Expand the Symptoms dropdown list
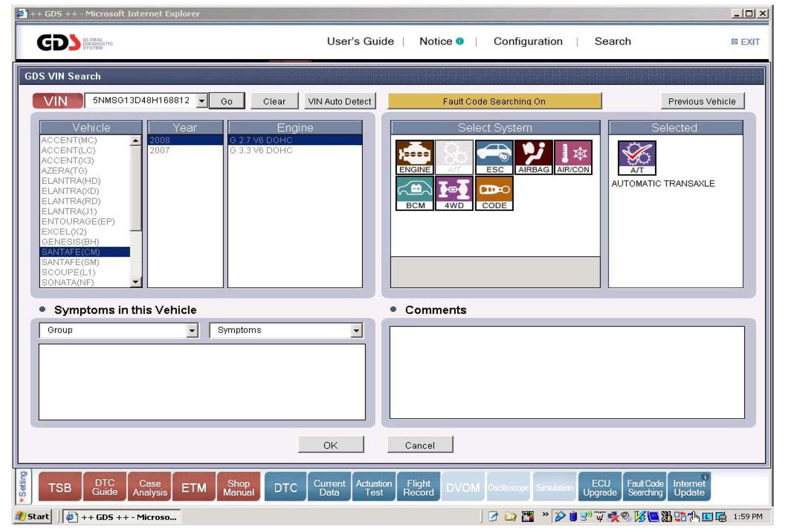 click(x=356, y=331)
